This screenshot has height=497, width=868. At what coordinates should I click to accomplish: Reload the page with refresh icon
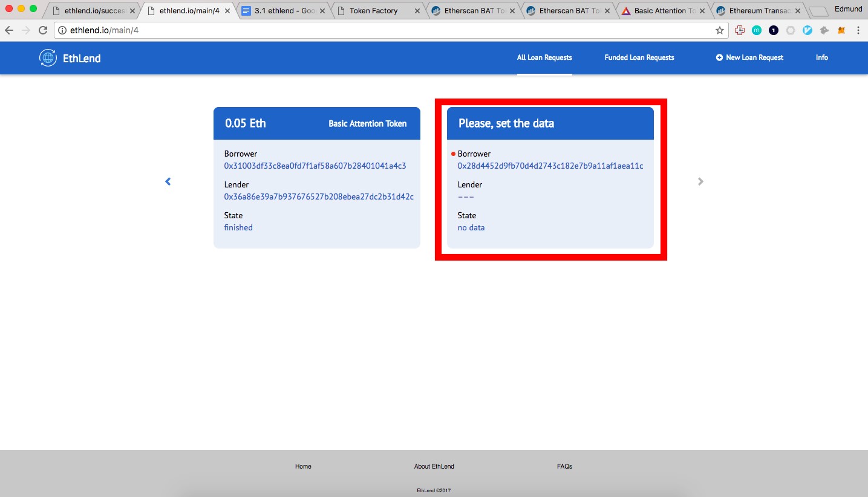coord(43,30)
